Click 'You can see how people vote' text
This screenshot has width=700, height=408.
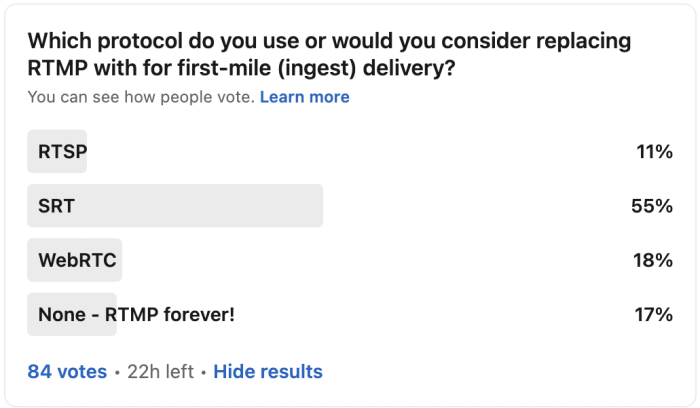coord(141,97)
